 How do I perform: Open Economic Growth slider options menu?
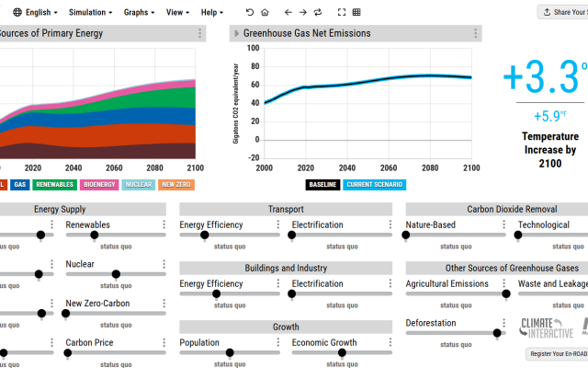click(390, 342)
